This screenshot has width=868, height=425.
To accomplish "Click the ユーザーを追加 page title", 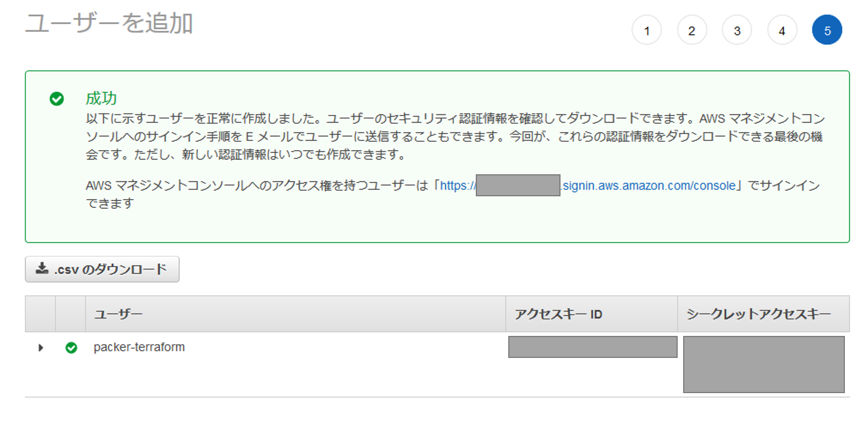I will [x=109, y=24].
